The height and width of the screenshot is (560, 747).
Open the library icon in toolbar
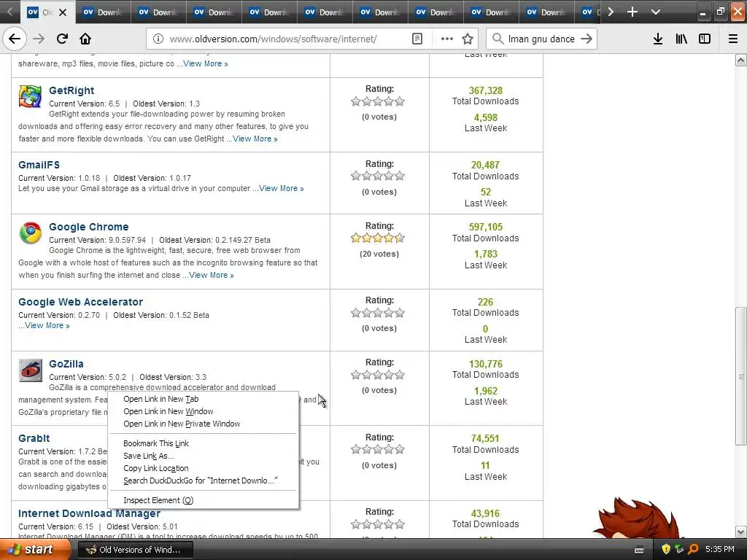point(681,39)
